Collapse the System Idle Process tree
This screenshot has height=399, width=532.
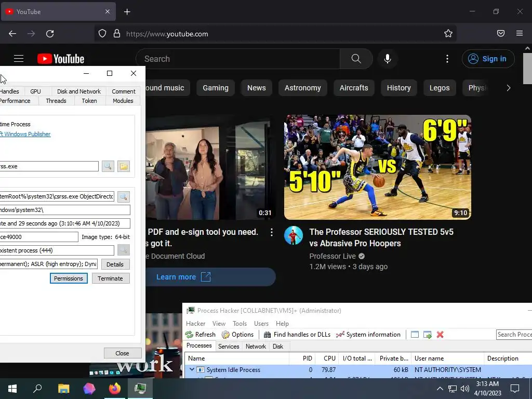[x=192, y=369]
